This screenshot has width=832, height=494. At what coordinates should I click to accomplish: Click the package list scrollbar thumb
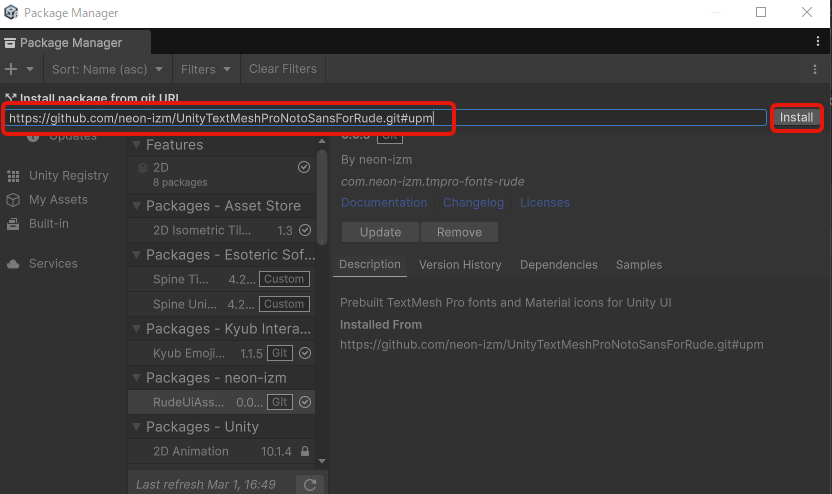322,197
